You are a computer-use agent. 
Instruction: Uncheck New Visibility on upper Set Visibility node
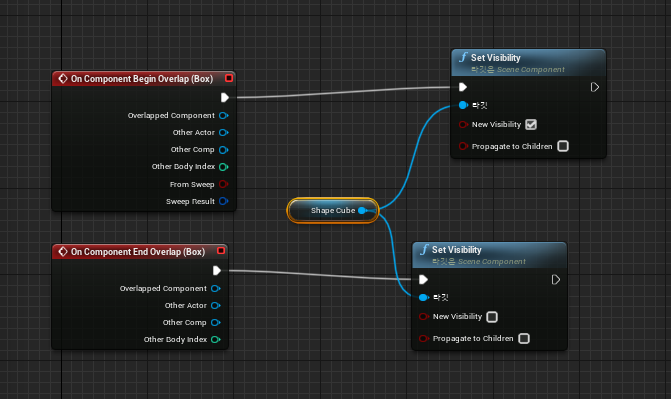531,125
